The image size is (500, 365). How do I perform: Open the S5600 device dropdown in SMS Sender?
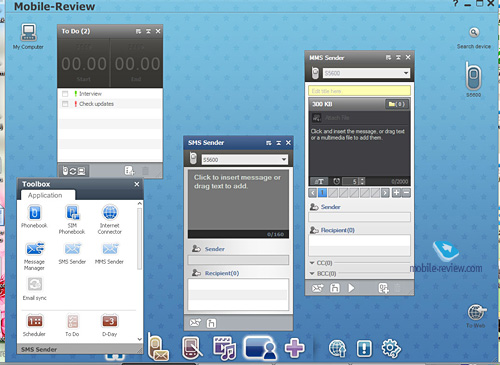[284, 159]
